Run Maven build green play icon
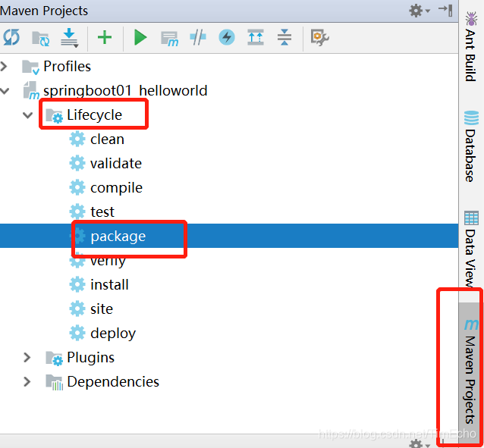 [140, 38]
